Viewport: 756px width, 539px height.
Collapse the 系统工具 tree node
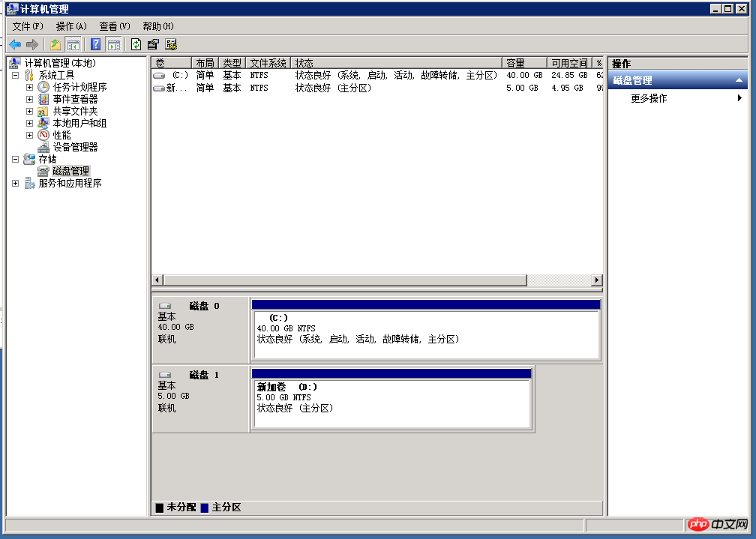pyautogui.click(x=16, y=75)
